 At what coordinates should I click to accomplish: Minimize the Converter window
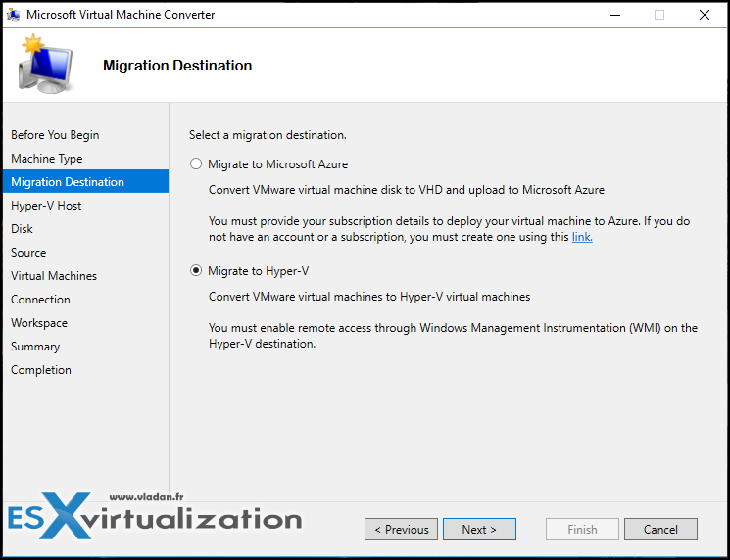coord(615,15)
